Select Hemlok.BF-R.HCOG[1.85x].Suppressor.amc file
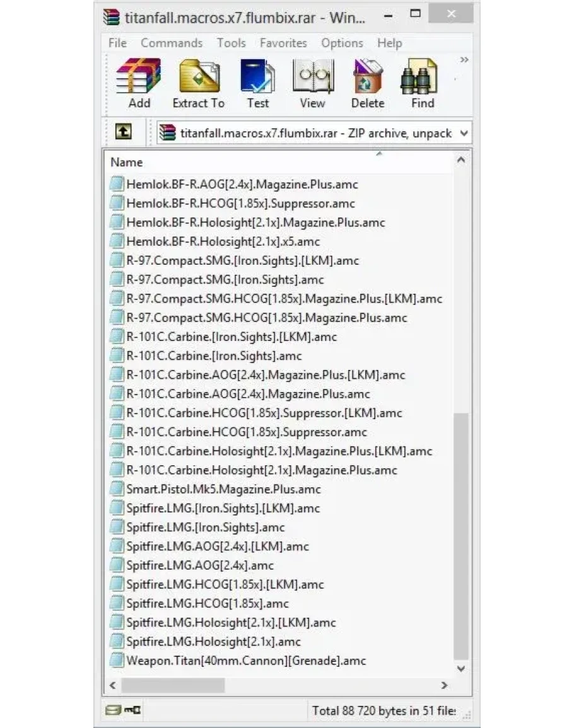The image size is (574, 728). tap(240, 204)
